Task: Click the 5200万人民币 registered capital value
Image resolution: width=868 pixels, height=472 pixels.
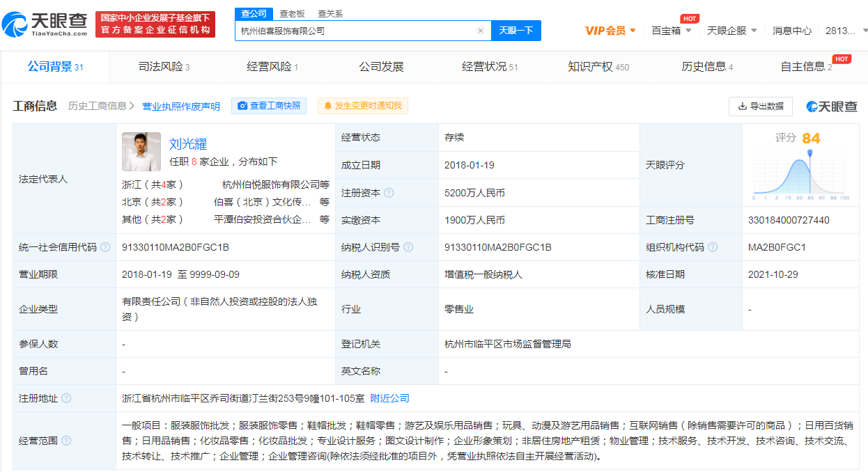Action: 474,193
